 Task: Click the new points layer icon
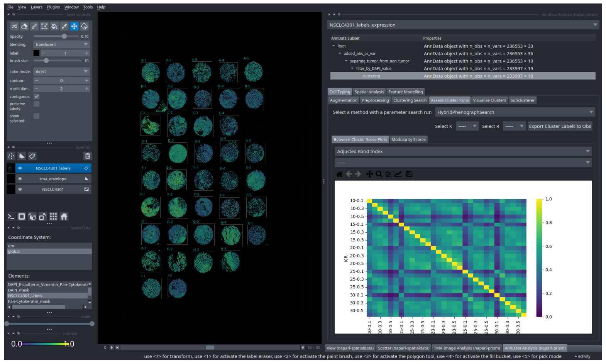pos(11,156)
